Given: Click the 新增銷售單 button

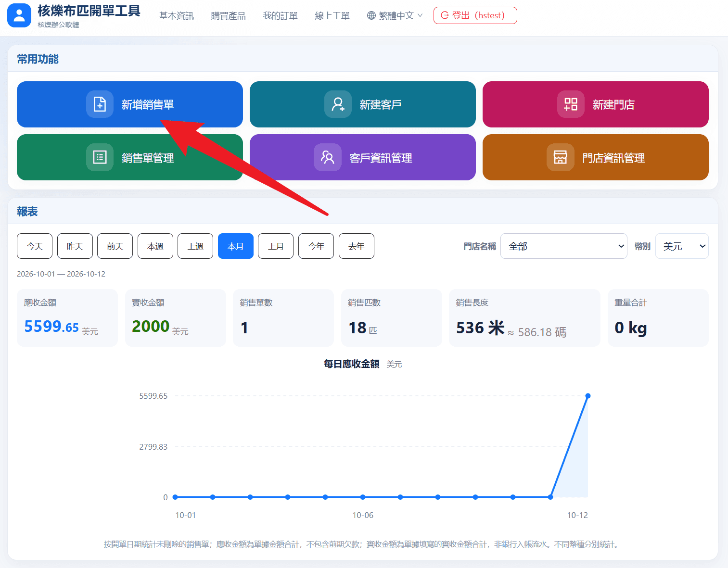Looking at the screenshot, I should coord(130,104).
